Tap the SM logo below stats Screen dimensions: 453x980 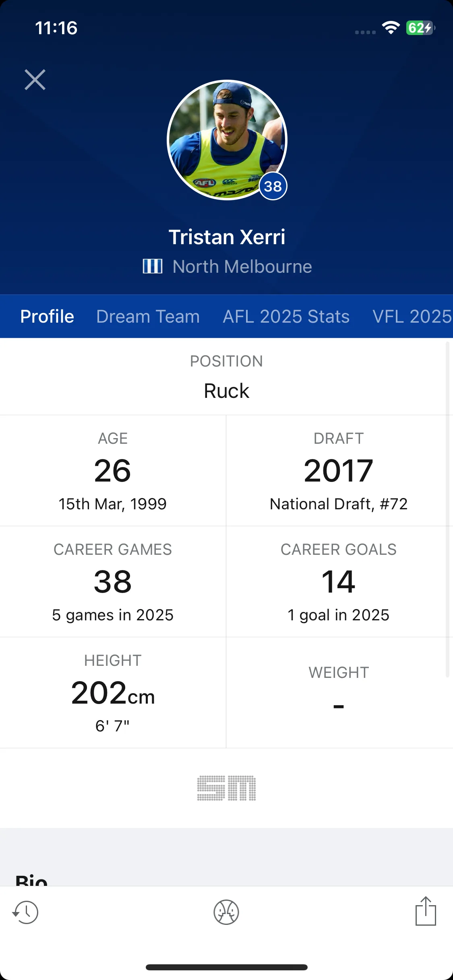pyautogui.click(x=226, y=788)
